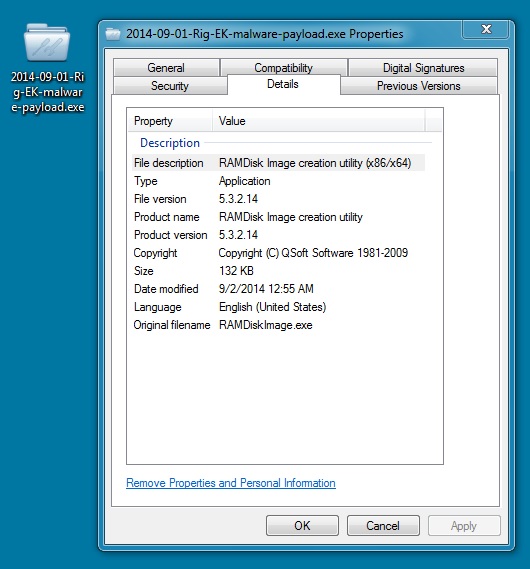Screen dimensions: 530x569
Task: Click the Value column header
Action: point(318,121)
